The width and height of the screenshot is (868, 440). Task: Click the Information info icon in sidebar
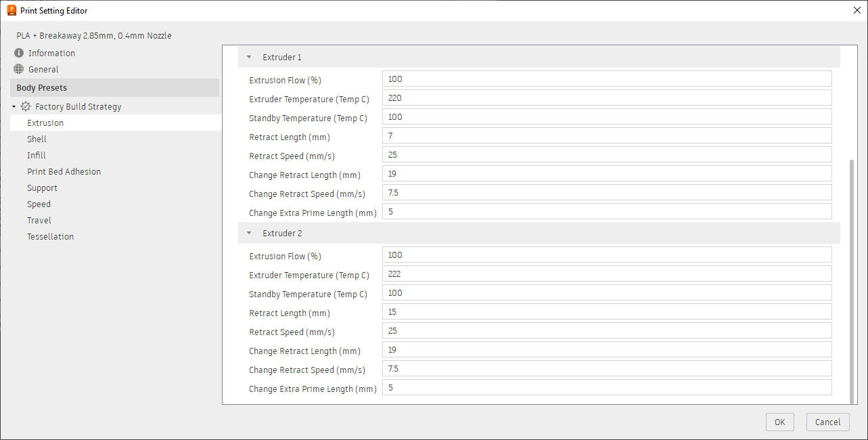tap(18, 53)
